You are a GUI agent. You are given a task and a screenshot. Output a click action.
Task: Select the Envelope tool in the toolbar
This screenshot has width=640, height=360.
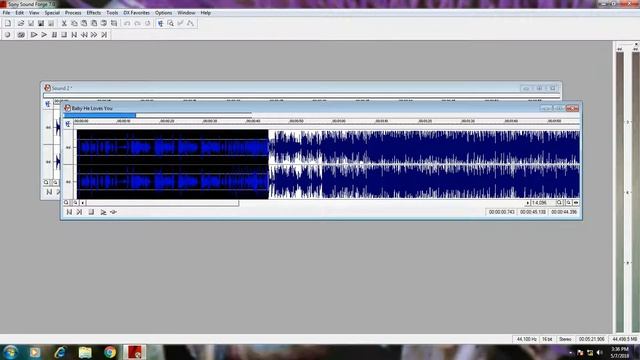click(190, 23)
